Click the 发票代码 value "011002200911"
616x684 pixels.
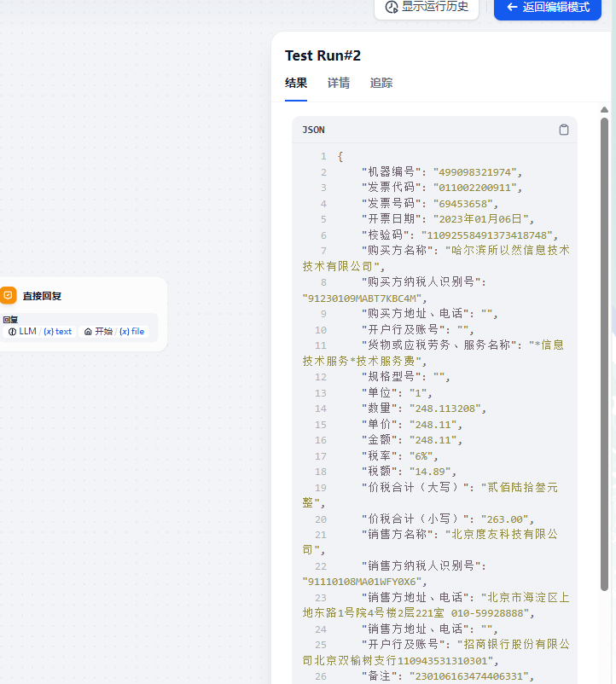tap(475, 188)
